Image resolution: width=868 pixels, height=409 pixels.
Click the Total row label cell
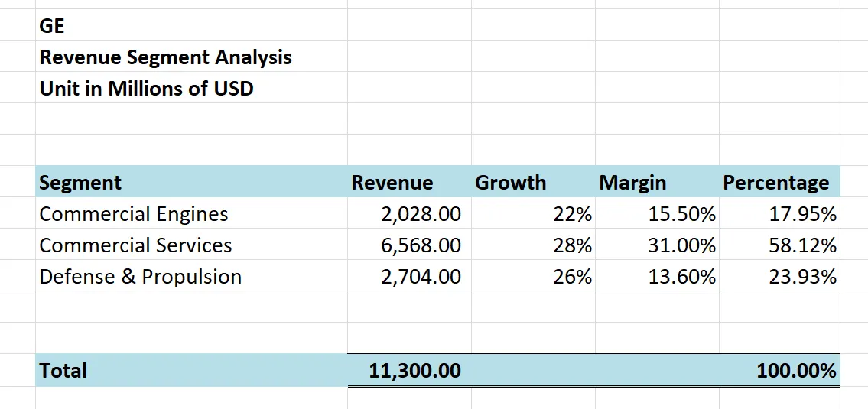63,371
